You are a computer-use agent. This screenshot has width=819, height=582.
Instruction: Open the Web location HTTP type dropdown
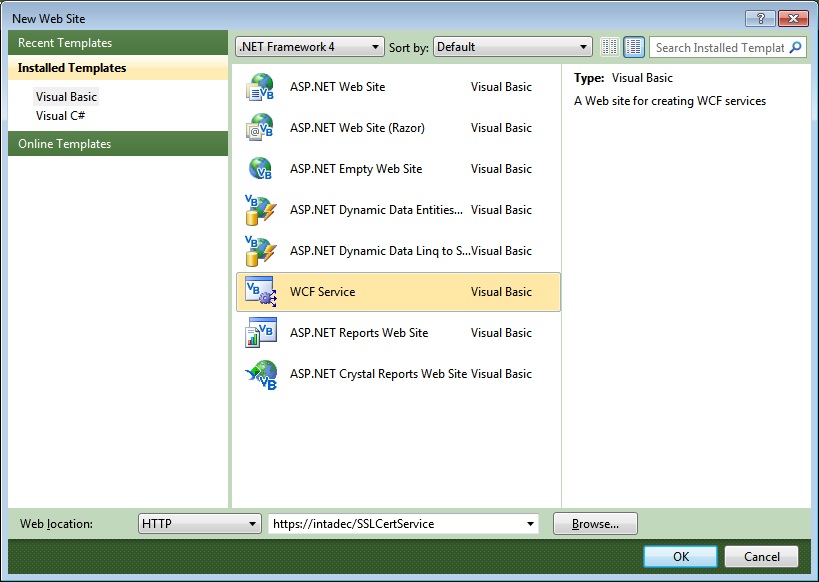(200, 523)
